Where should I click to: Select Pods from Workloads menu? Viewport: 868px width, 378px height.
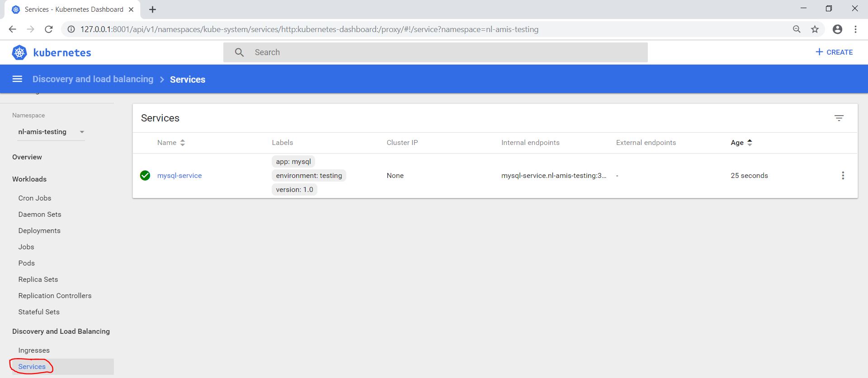[26, 263]
